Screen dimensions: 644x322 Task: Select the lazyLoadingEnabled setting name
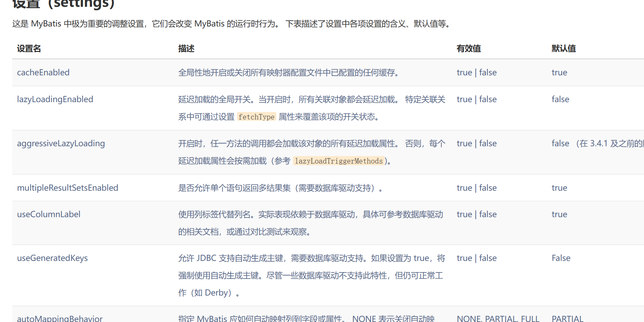pos(55,99)
